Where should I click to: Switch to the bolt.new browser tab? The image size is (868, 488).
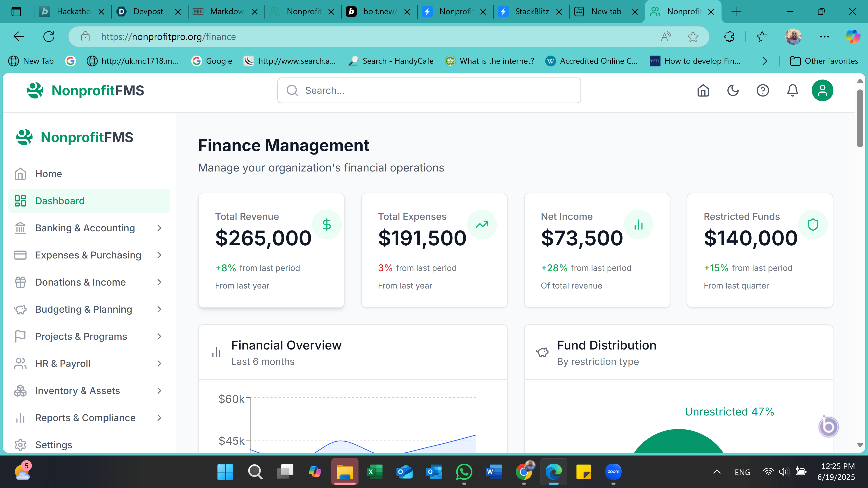379,12
